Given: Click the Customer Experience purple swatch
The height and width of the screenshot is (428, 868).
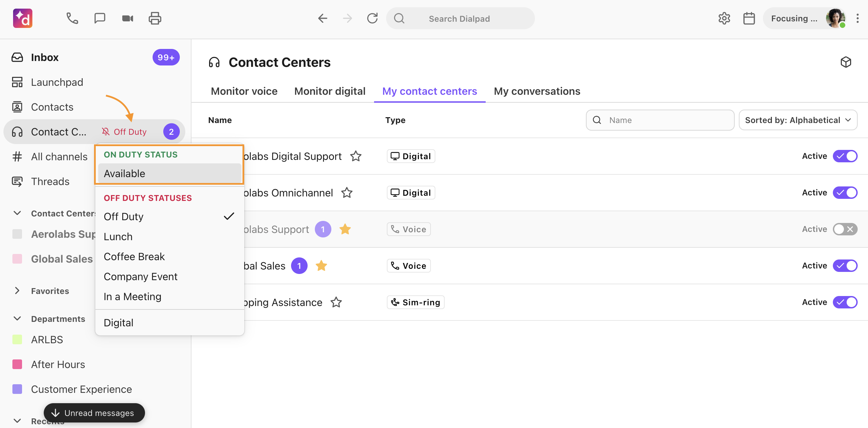Looking at the screenshot, I should (x=17, y=389).
